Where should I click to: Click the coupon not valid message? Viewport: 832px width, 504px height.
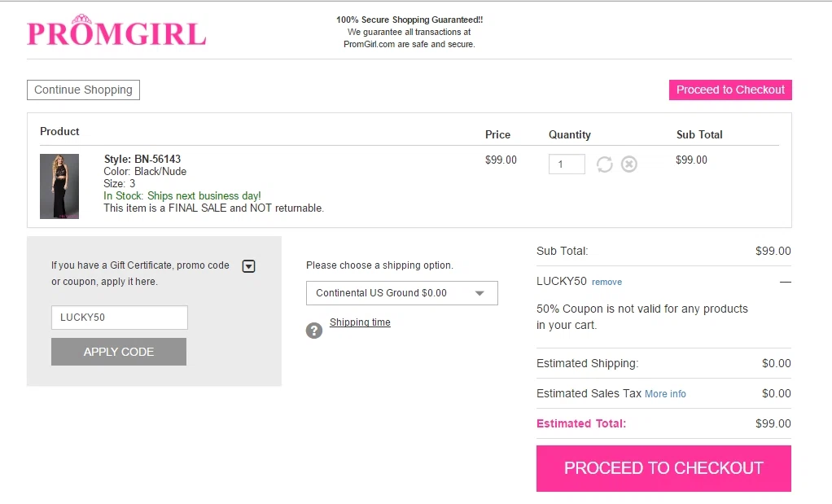pyautogui.click(x=642, y=317)
